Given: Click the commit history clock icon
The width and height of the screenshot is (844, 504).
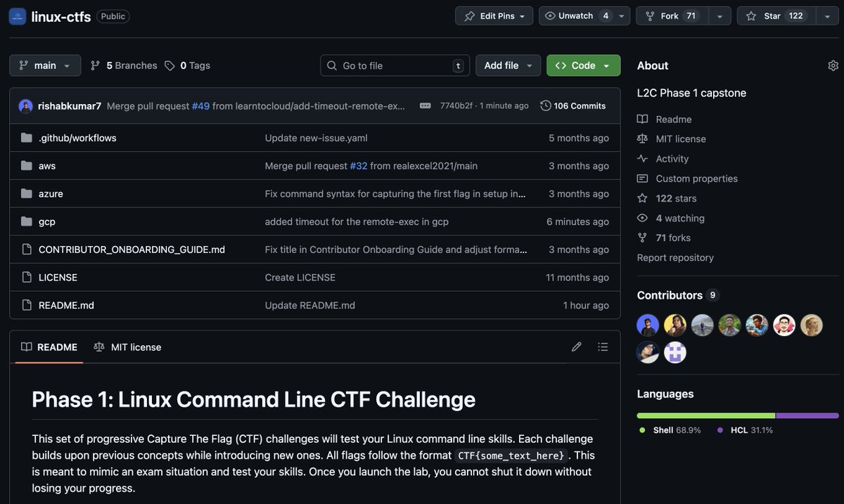Looking at the screenshot, I should tap(546, 105).
